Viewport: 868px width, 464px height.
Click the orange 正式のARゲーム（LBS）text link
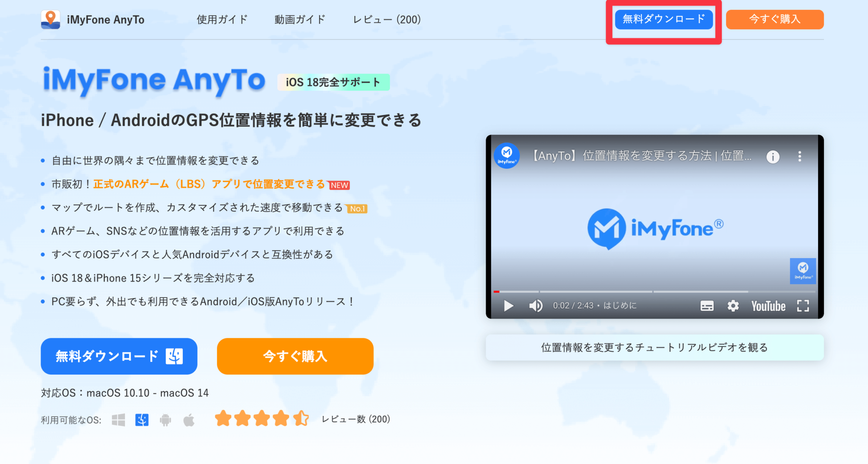coord(209,184)
